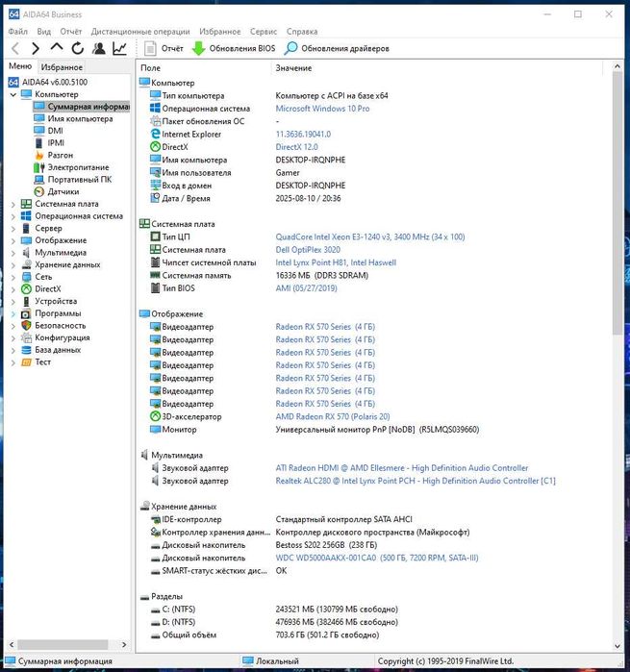Click the Internet Explorer row icon
Screen dimensions: 630x672
(155, 134)
